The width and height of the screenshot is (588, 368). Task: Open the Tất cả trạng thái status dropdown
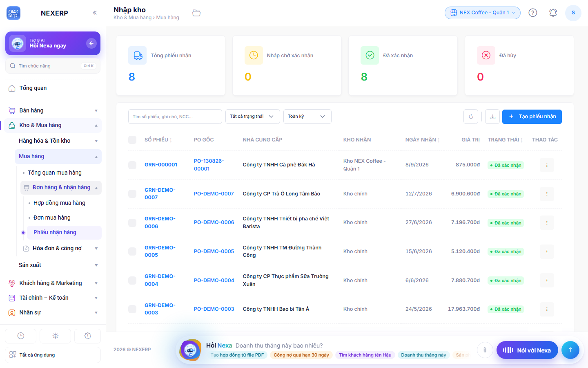click(x=252, y=117)
